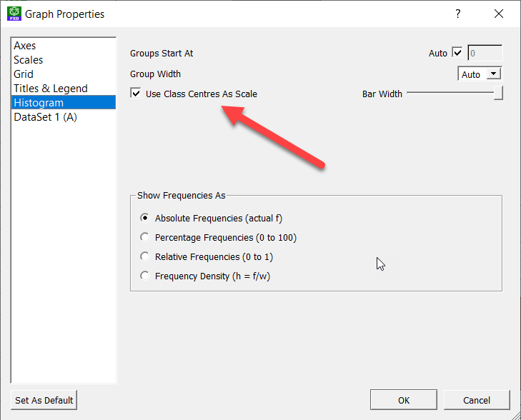Click the help question mark button
Viewport: 521px width, 420px height.
pyautogui.click(x=457, y=14)
